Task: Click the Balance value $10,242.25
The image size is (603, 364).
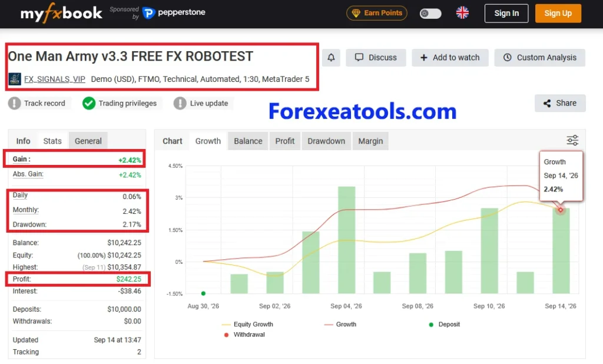Action: tap(124, 243)
